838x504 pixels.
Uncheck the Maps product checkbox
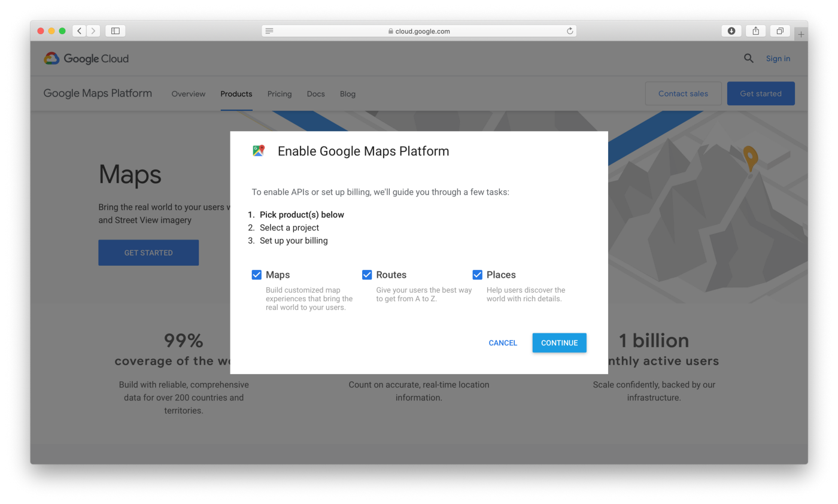(256, 275)
